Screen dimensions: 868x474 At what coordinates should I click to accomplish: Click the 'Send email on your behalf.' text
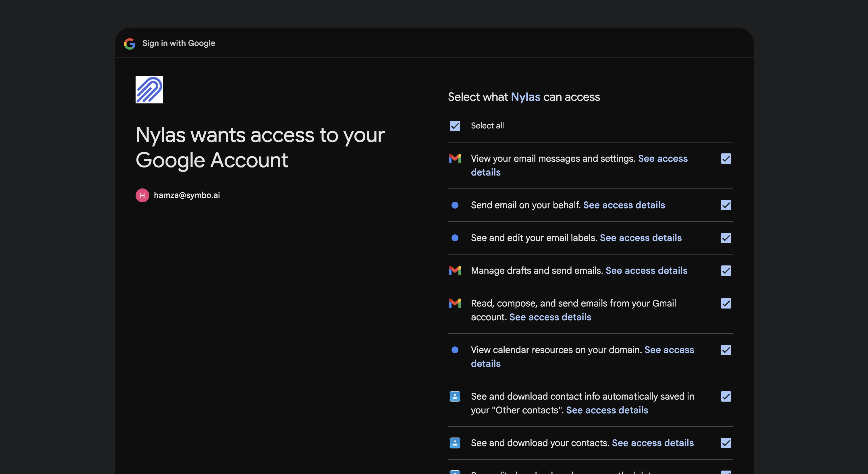click(x=526, y=205)
